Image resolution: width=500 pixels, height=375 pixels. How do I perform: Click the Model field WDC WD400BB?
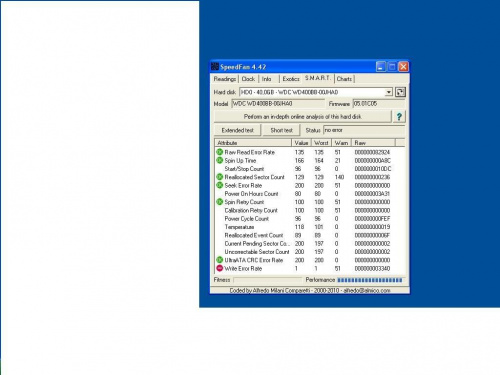(278, 104)
